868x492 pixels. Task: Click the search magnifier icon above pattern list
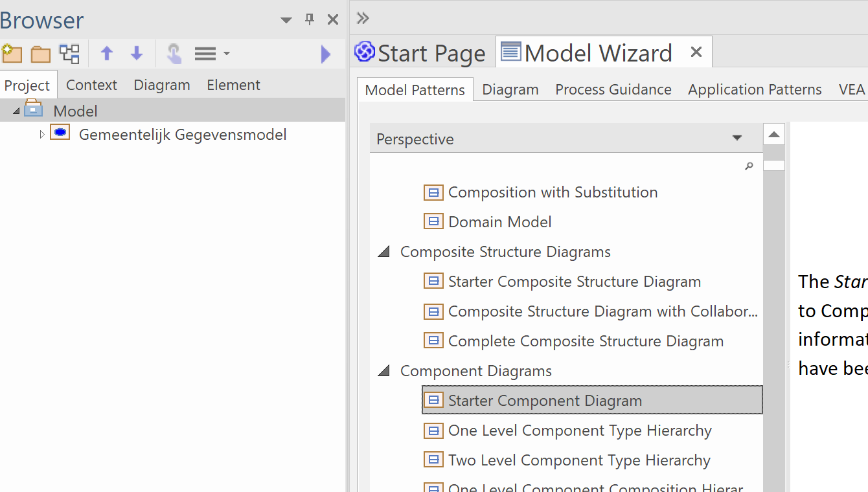pos(749,166)
